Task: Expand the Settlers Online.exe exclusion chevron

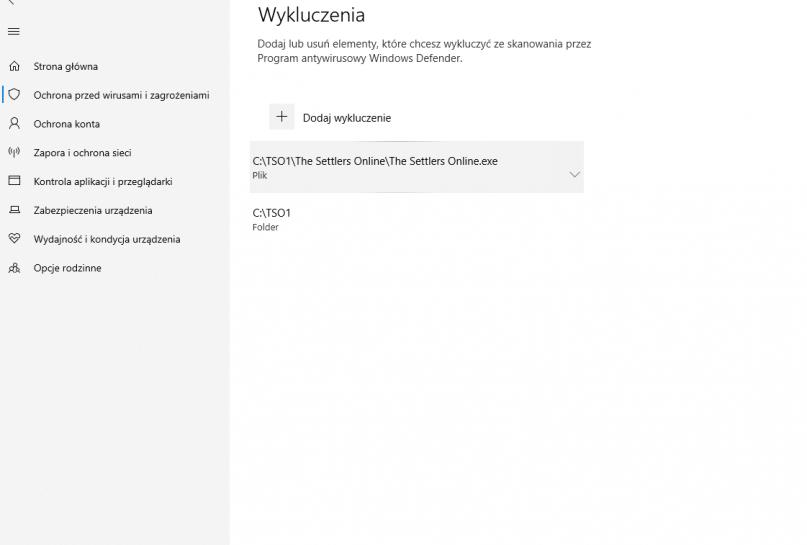Action: coord(574,174)
